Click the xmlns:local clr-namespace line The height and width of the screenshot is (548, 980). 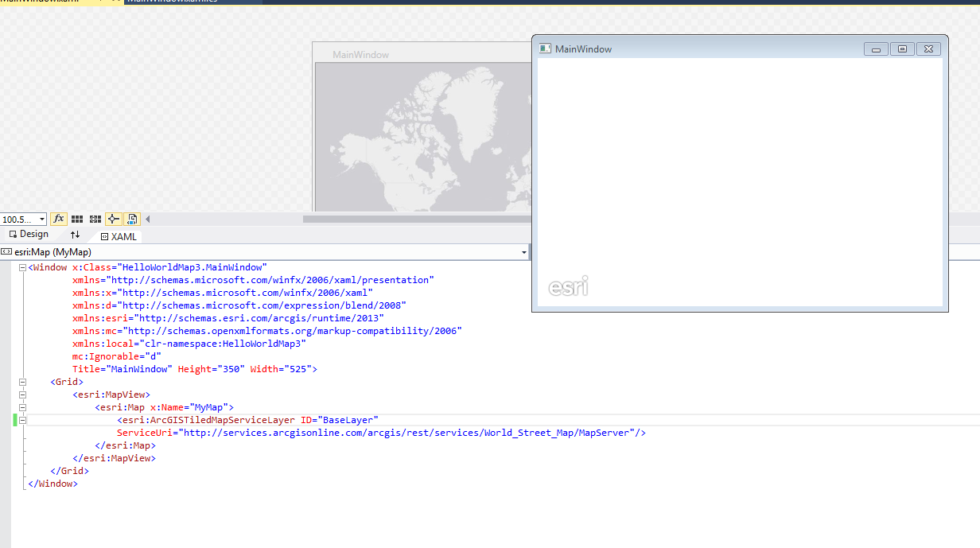[x=189, y=344]
